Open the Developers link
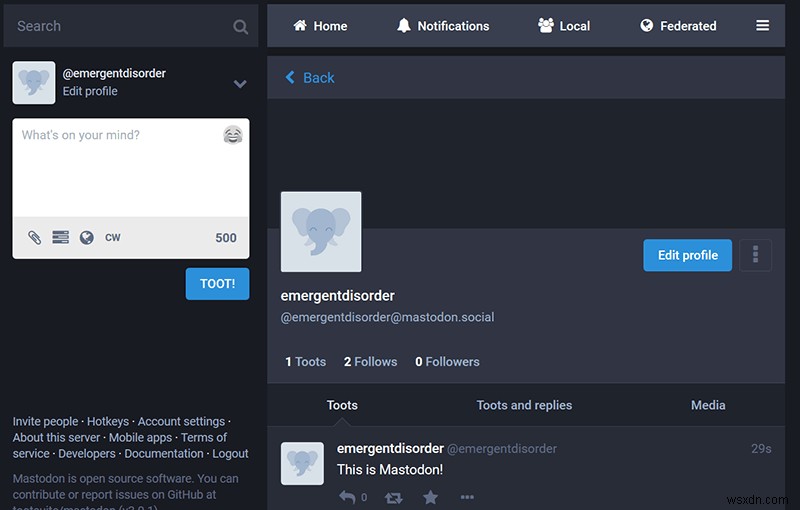 [x=87, y=453]
